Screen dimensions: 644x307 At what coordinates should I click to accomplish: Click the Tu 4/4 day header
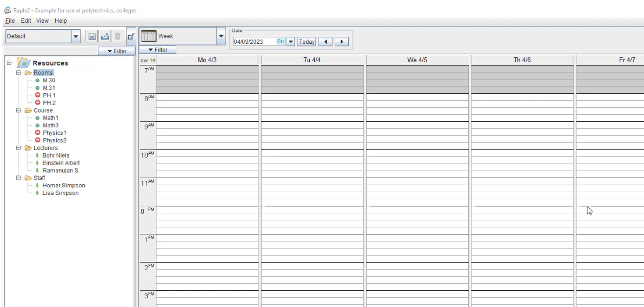point(312,60)
